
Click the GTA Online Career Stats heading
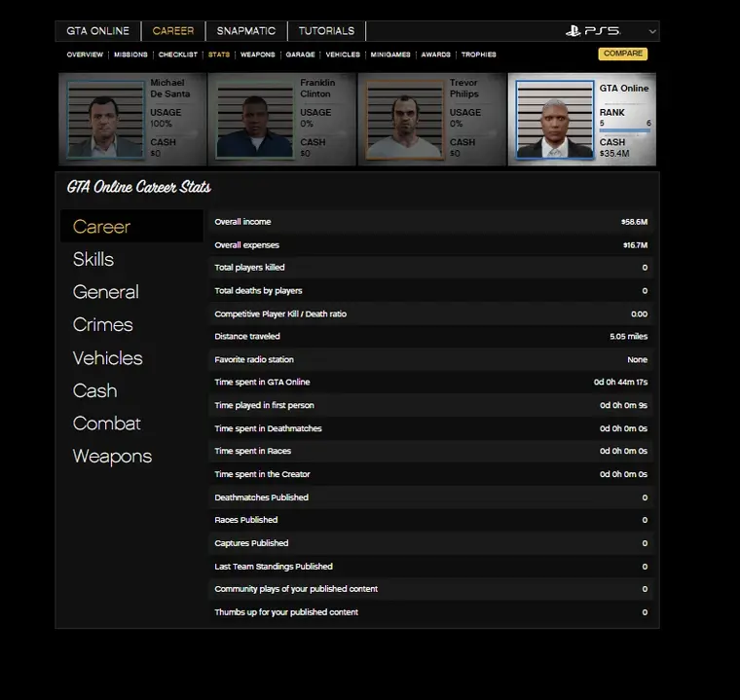click(138, 187)
